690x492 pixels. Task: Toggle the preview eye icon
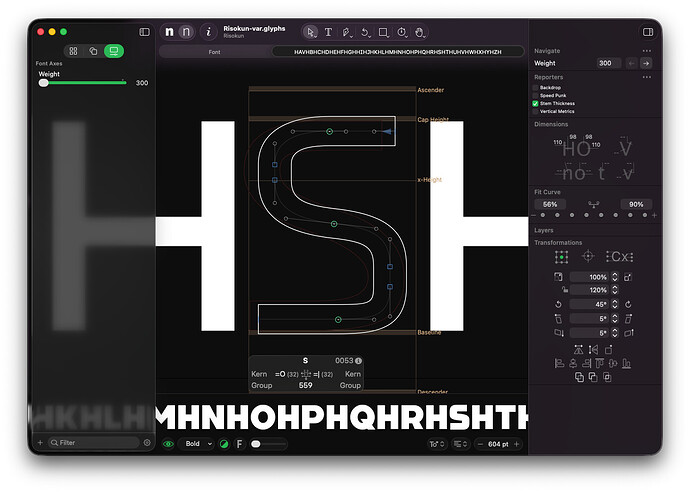[168, 444]
